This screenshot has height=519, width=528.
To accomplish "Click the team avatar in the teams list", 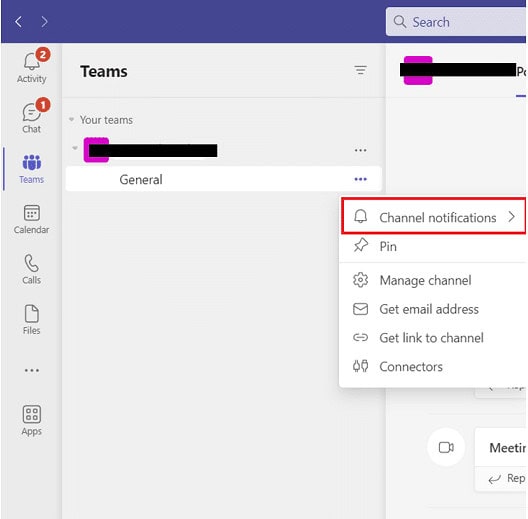I will [96, 150].
